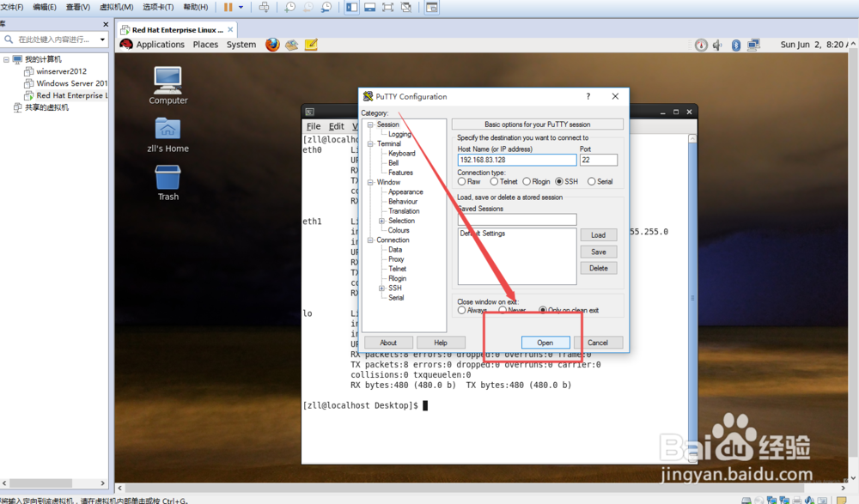The image size is (859, 504).
Task: Open the Trash desktop icon
Action: click(x=168, y=183)
